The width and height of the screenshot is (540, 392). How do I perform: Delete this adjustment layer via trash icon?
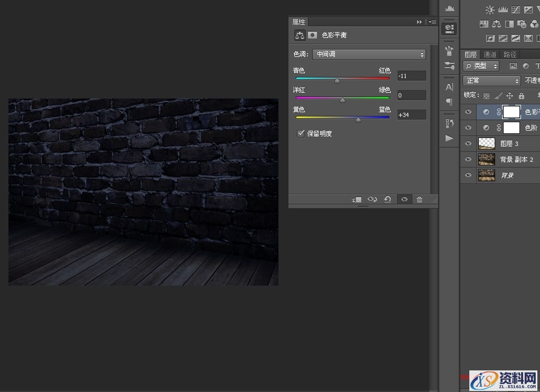pos(419,199)
